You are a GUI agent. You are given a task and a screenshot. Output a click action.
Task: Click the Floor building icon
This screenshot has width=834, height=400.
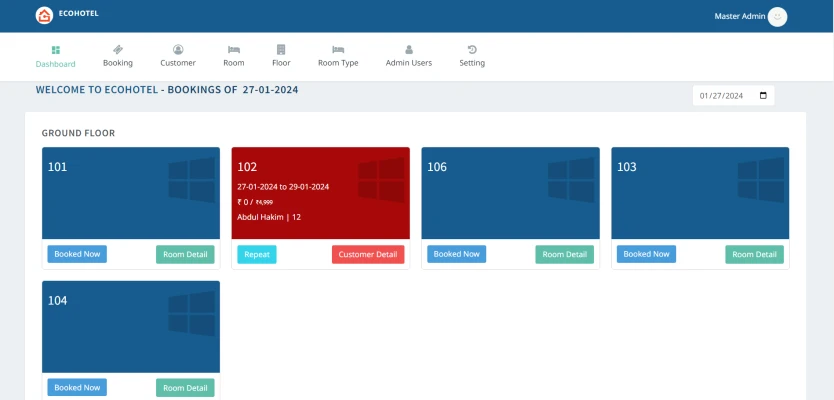(281, 49)
